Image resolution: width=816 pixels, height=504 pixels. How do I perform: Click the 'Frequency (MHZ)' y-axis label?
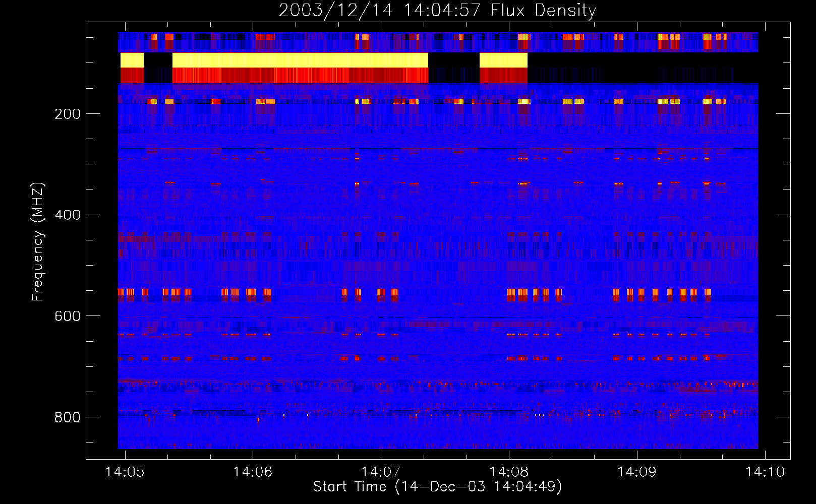(38, 241)
